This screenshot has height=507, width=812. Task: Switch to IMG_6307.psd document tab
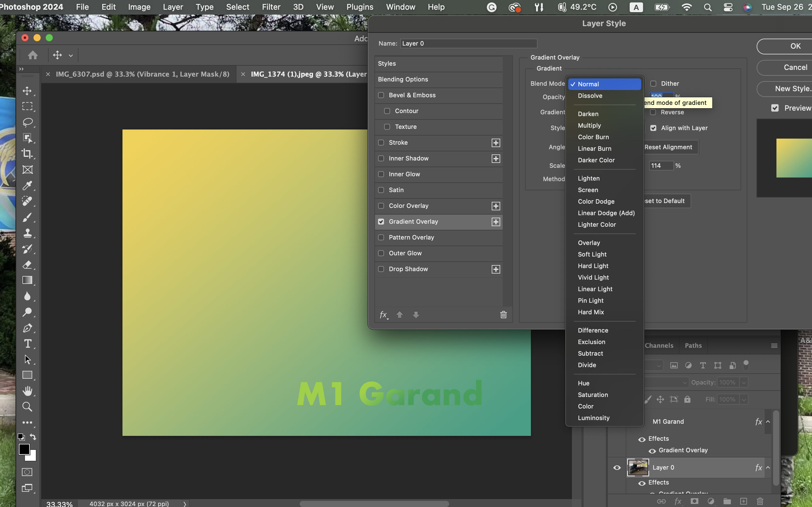(x=142, y=74)
